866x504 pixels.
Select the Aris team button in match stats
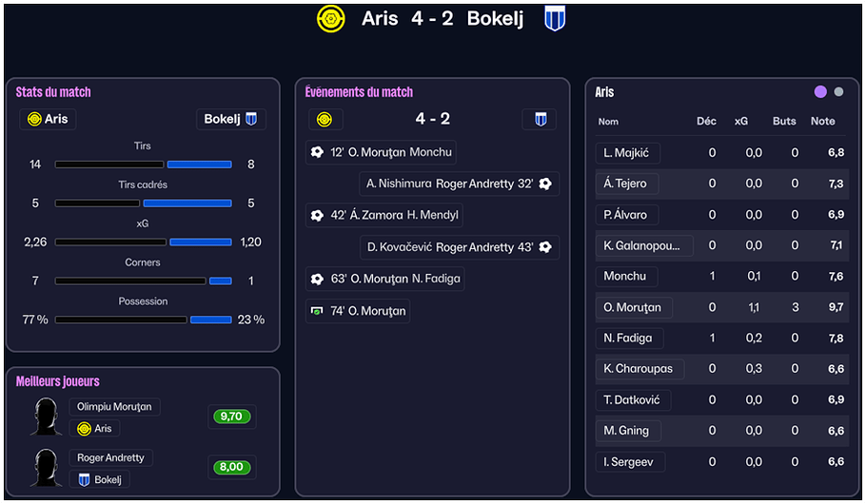48,119
